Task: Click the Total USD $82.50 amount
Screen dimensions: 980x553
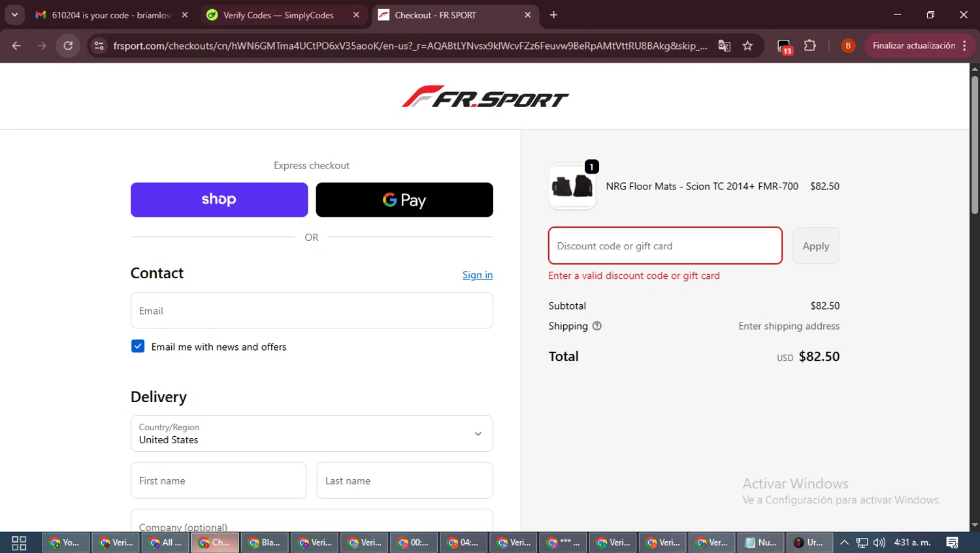Action: tap(808, 356)
